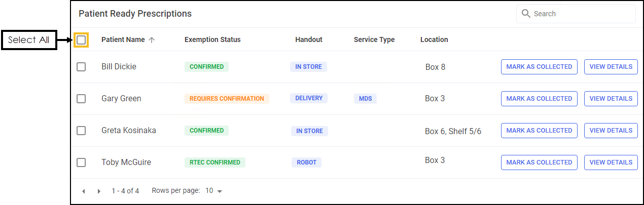
Task: Tick Greta Kosinaka's checkbox
Action: click(81, 131)
